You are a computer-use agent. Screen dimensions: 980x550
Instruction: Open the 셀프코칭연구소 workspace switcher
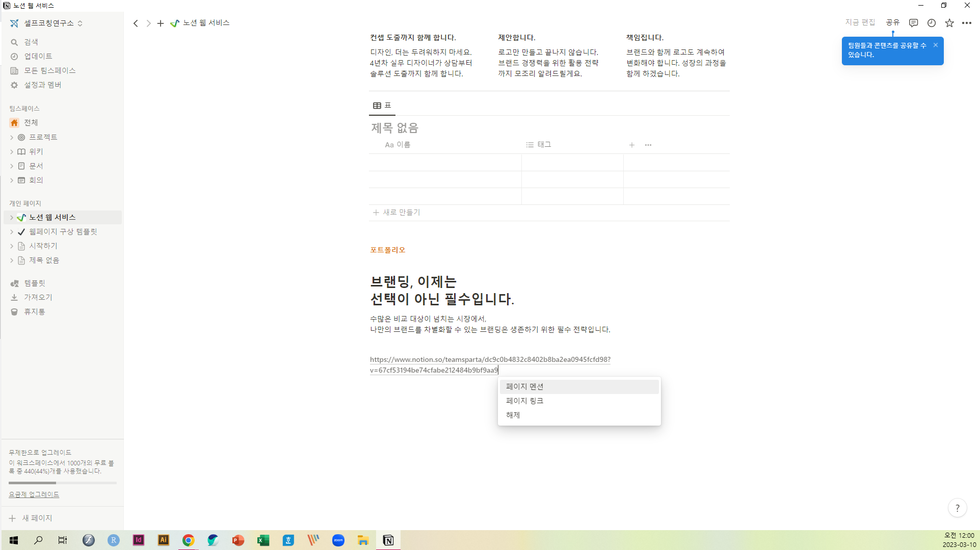46,23
